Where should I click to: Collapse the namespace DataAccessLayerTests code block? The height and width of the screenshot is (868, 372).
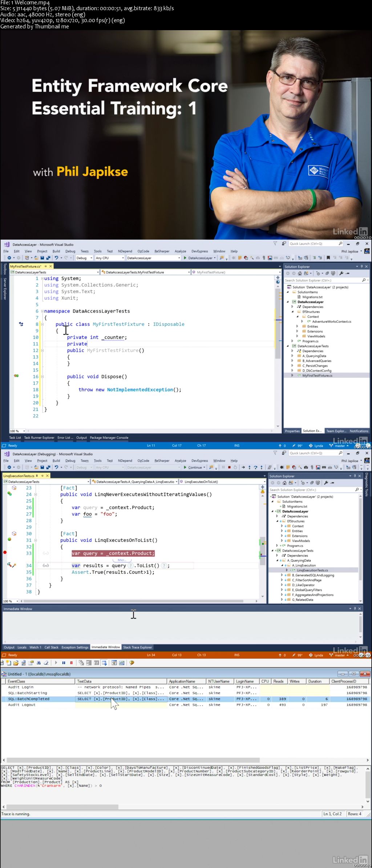click(x=42, y=311)
